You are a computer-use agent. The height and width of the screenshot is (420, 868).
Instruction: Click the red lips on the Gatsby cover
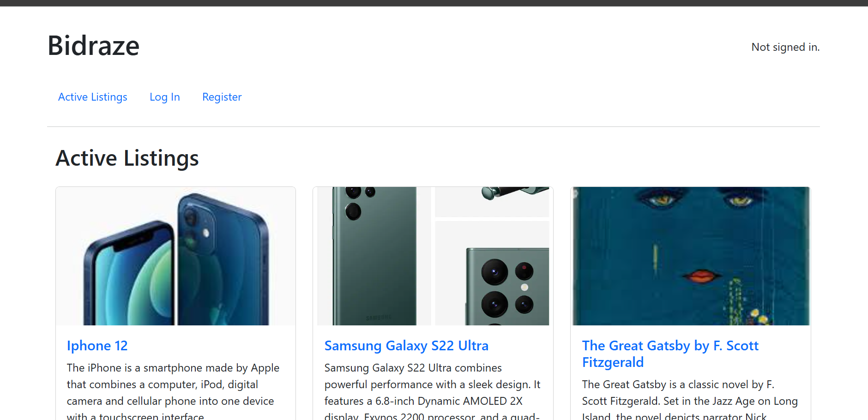701,276
